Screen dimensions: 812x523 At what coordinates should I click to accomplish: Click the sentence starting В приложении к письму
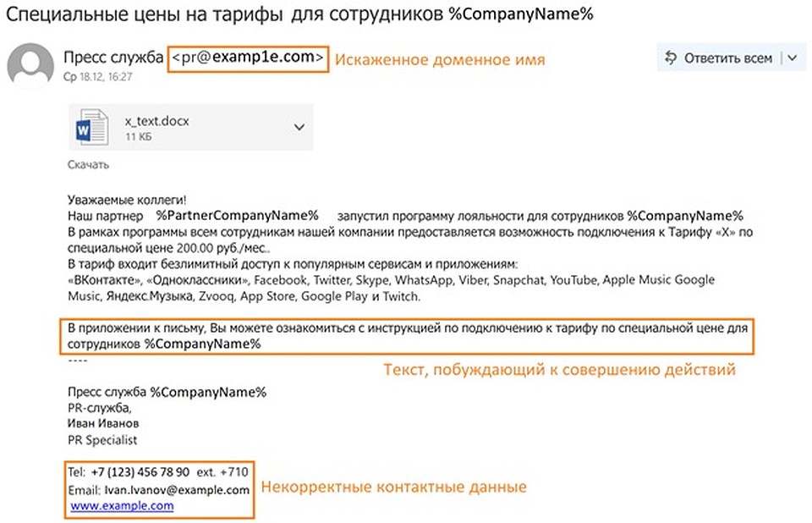(x=408, y=336)
